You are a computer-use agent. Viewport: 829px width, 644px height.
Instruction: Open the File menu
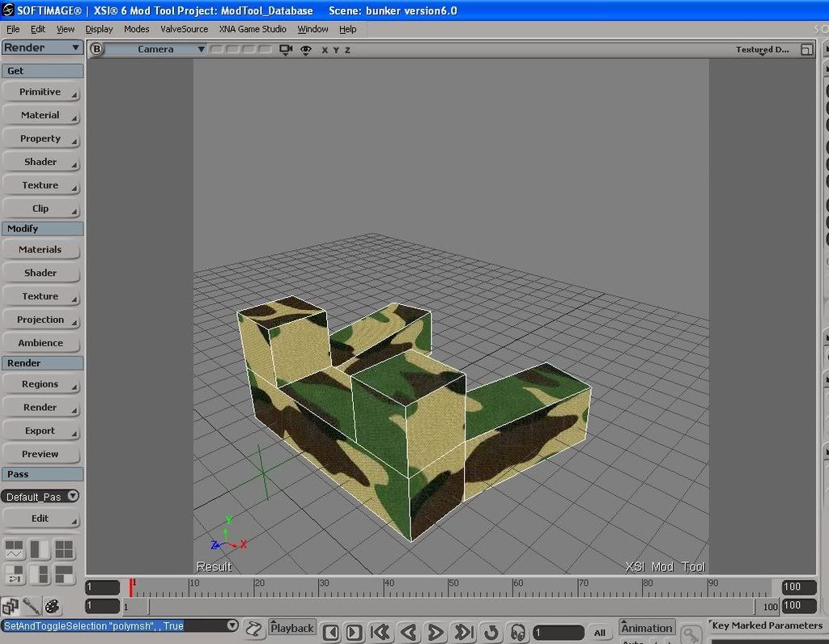coord(13,29)
